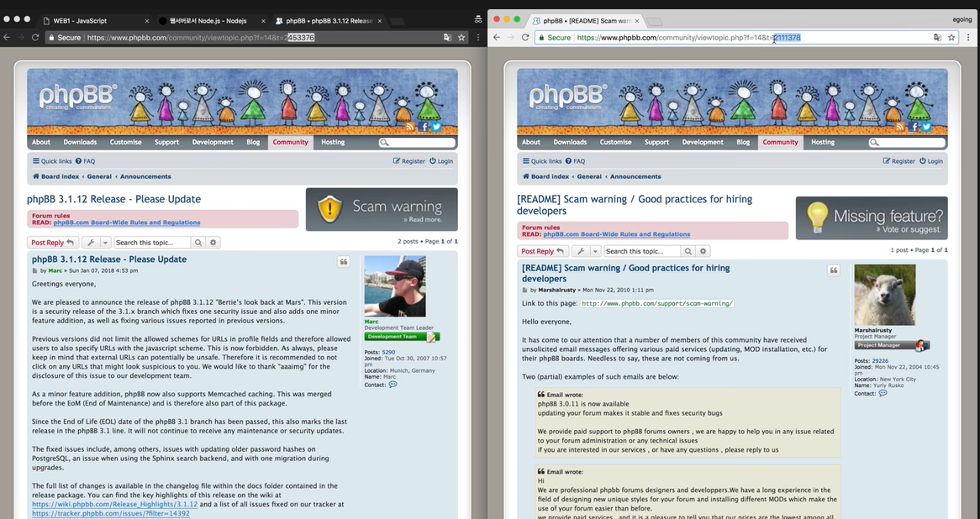This screenshot has width=980, height=519.
Task: Click Post Reply button in left window
Action: 53,243
